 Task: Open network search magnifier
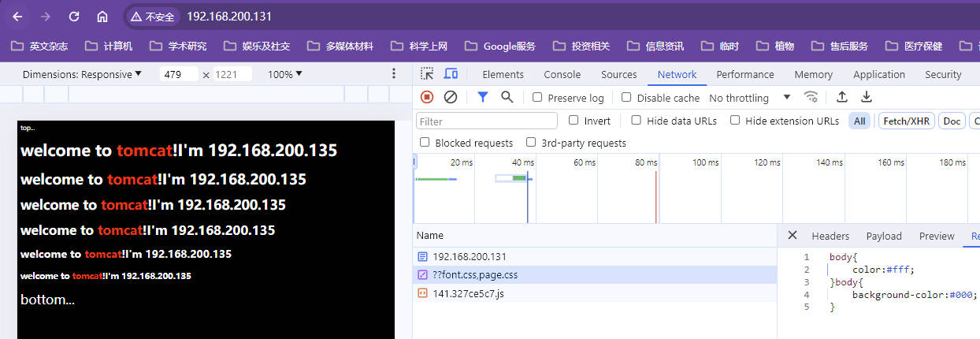click(507, 97)
